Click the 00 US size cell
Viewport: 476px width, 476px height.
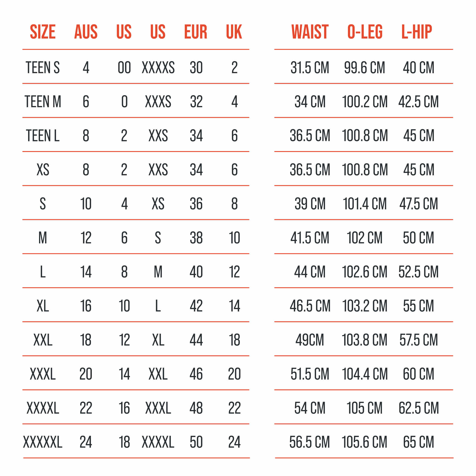(x=124, y=67)
